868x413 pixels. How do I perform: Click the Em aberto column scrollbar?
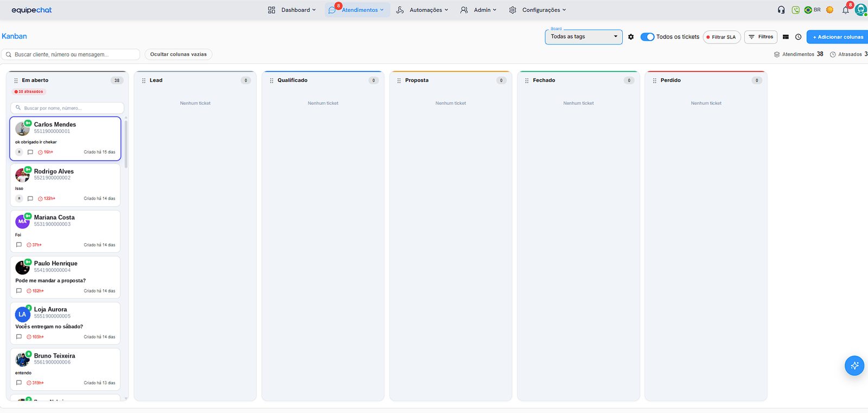(126, 144)
